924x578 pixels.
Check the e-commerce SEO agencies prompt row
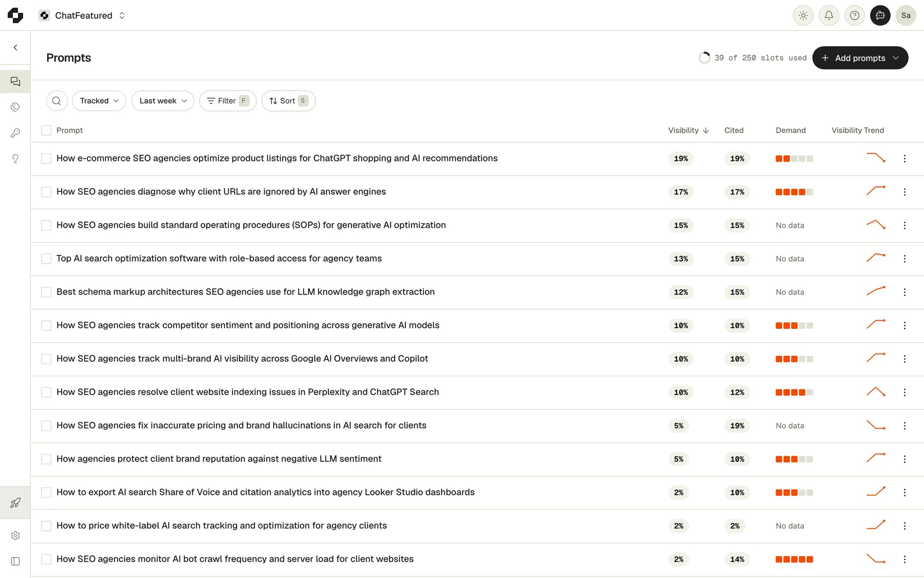[x=46, y=158]
